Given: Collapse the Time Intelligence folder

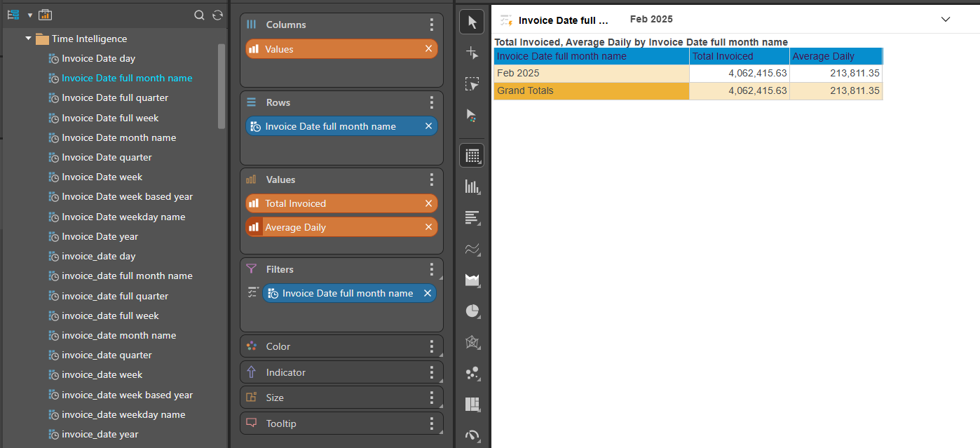Looking at the screenshot, I should pos(28,39).
